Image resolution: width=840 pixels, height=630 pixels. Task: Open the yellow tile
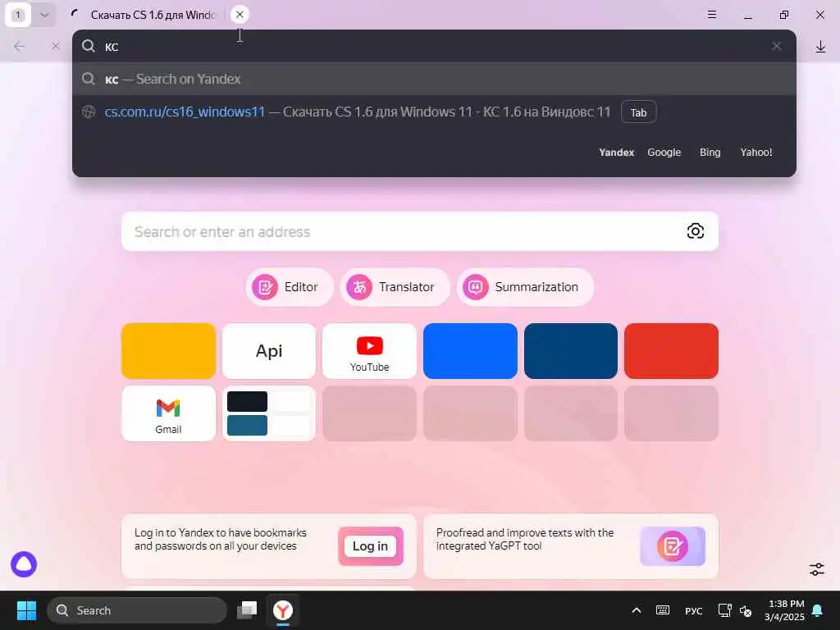168,351
